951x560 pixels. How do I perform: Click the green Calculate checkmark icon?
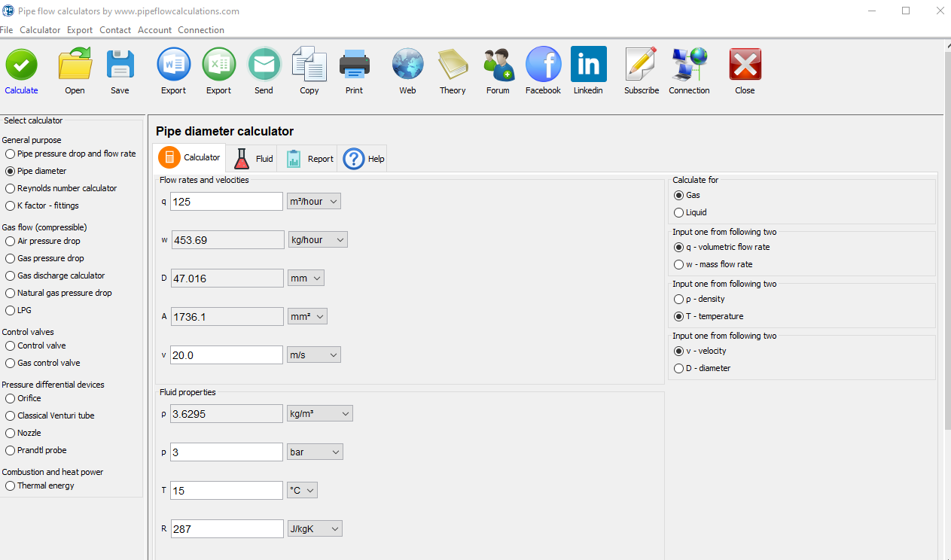pyautogui.click(x=22, y=65)
